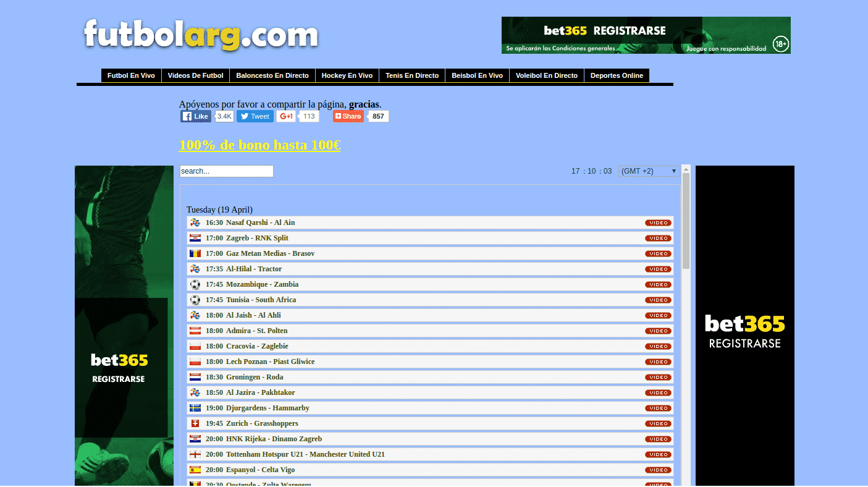Image resolution: width=868 pixels, height=487 pixels.
Task: Click the 100% de bono hasta 100€ link
Action: tap(259, 145)
